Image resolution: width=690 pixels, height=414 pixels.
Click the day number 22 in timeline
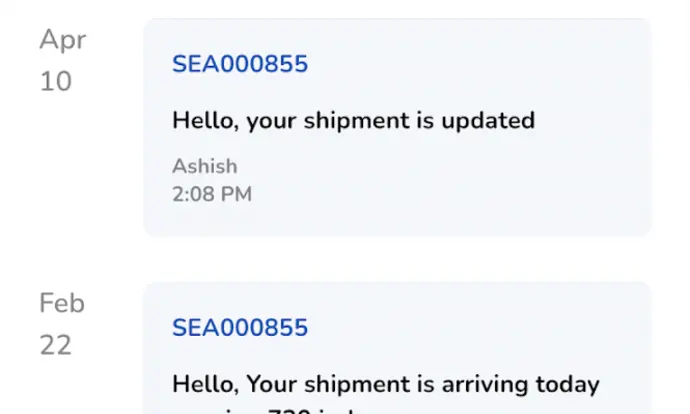point(55,345)
